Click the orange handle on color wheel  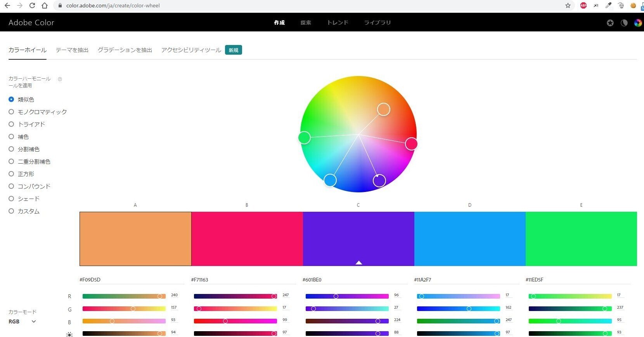click(384, 109)
